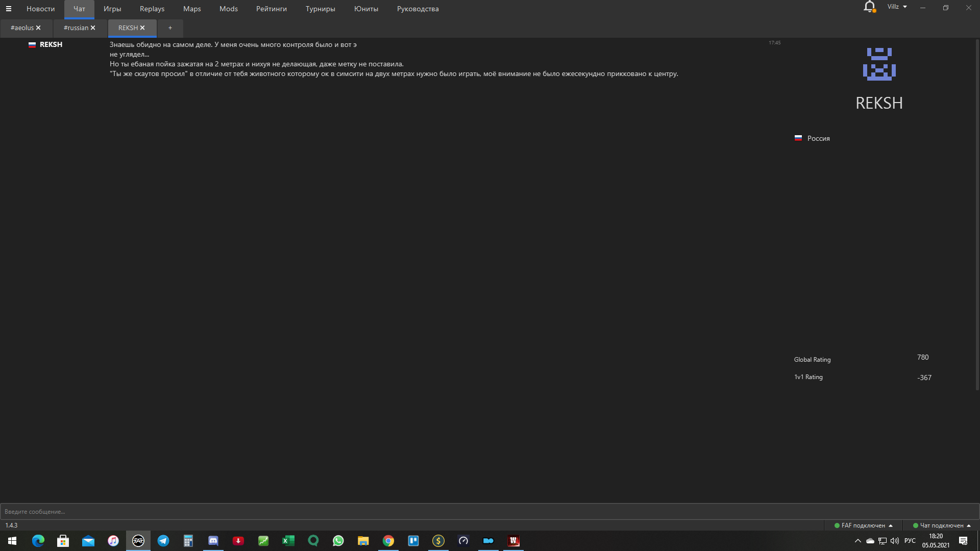Close the REKSH private chat tab
Image resolution: width=980 pixels, height=551 pixels.
point(142,28)
